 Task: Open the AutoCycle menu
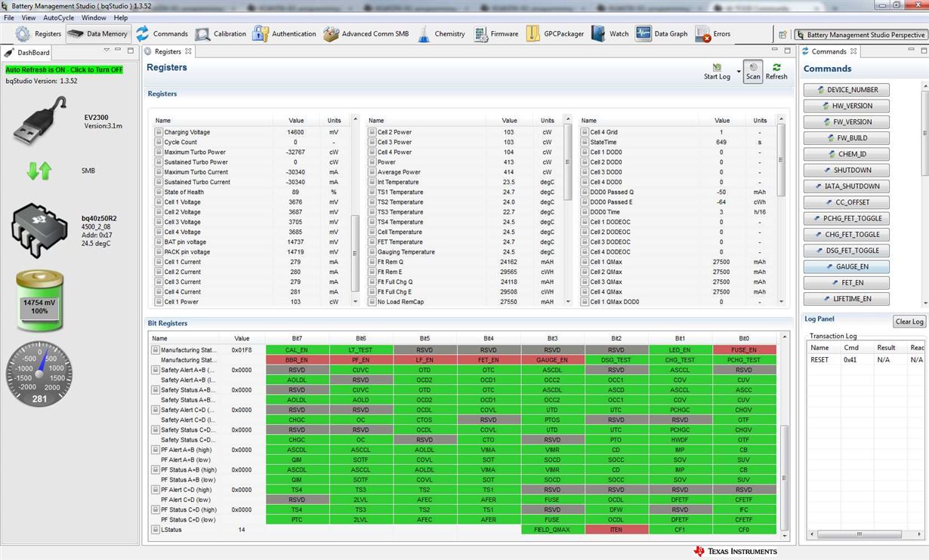point(59,17)
